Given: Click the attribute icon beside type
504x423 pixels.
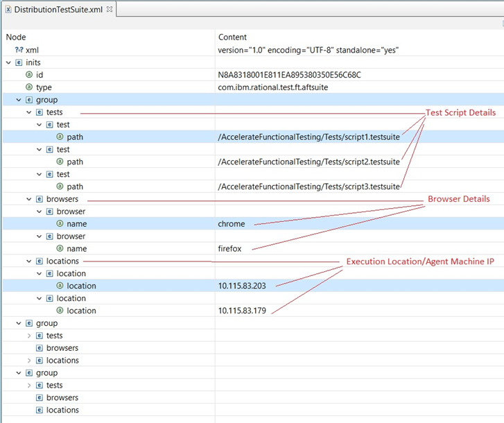Looking at the screenshot, I should click(29, 87).
